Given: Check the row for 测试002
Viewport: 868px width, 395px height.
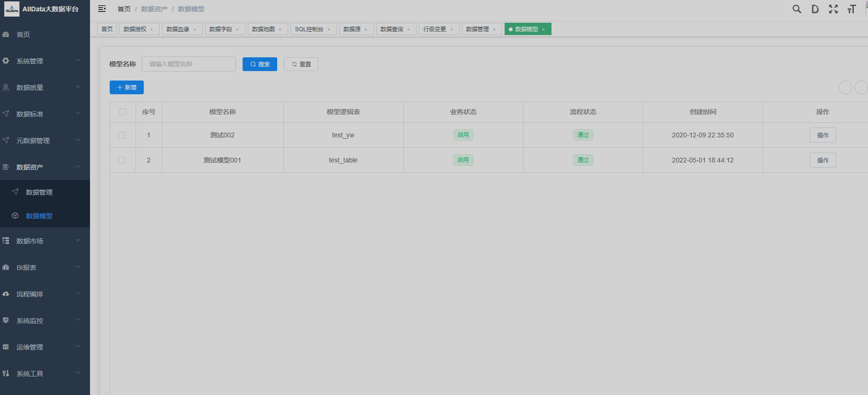Looking at the screenshot, I should click(122, 135).
